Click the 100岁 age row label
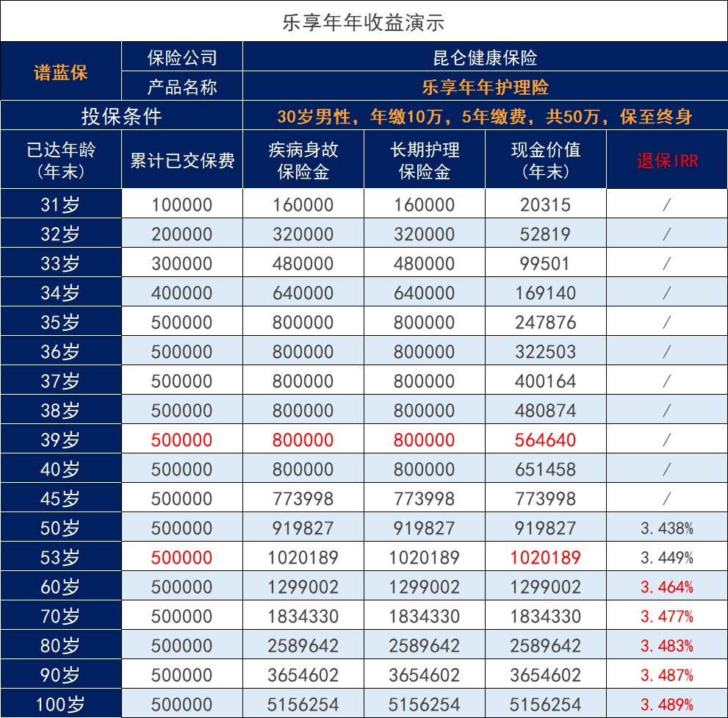The image size is (728, 718). pos(61,705)
